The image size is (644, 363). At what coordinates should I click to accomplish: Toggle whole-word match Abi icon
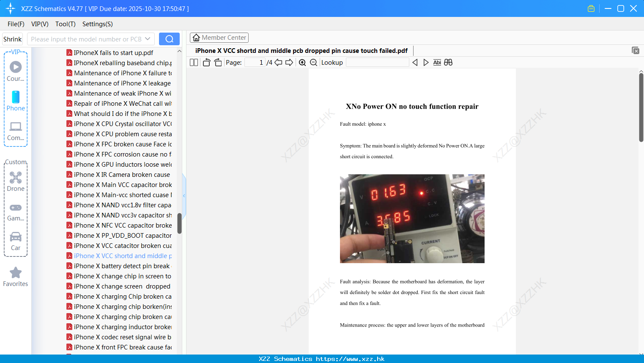tap(437, 63)
